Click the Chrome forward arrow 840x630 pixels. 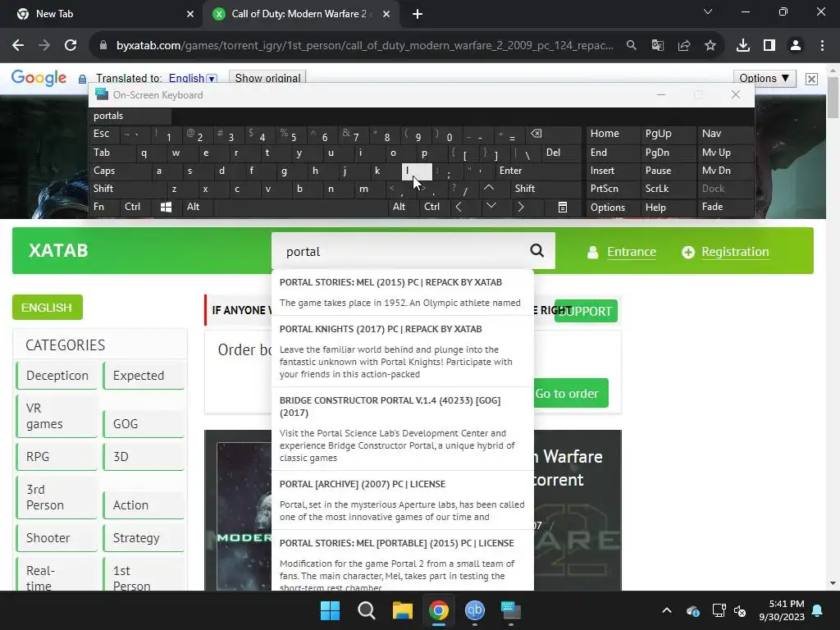44,46
